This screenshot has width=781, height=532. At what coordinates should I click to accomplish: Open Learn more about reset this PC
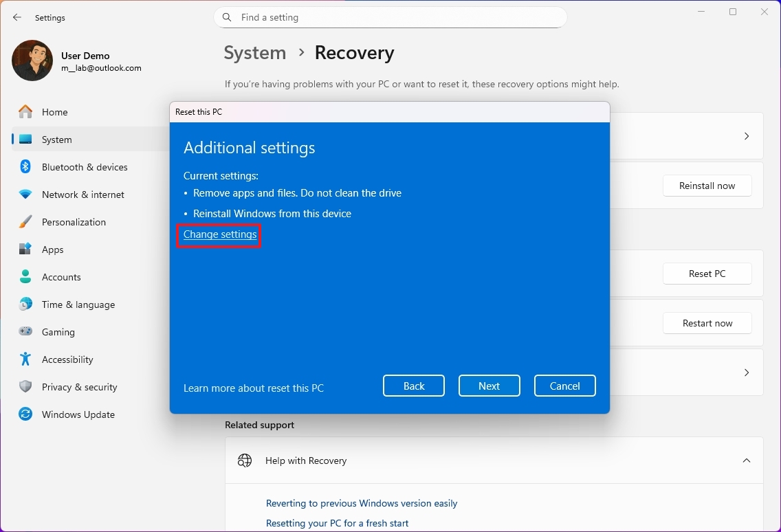[253, 388]
